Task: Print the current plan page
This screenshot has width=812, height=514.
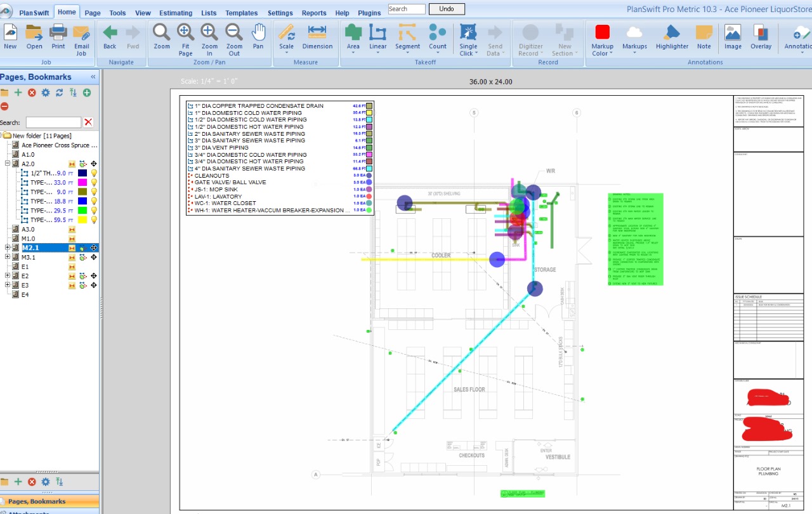Action: coord(58,37)
